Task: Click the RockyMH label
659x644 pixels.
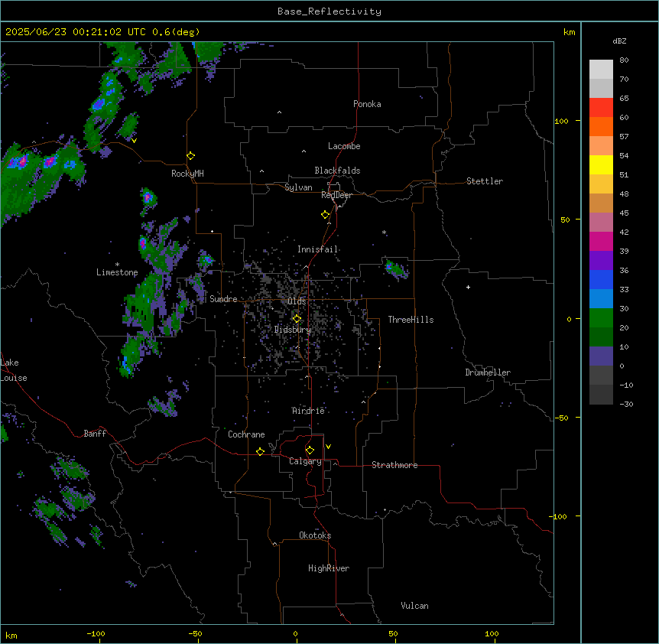Action: [187, 174]
